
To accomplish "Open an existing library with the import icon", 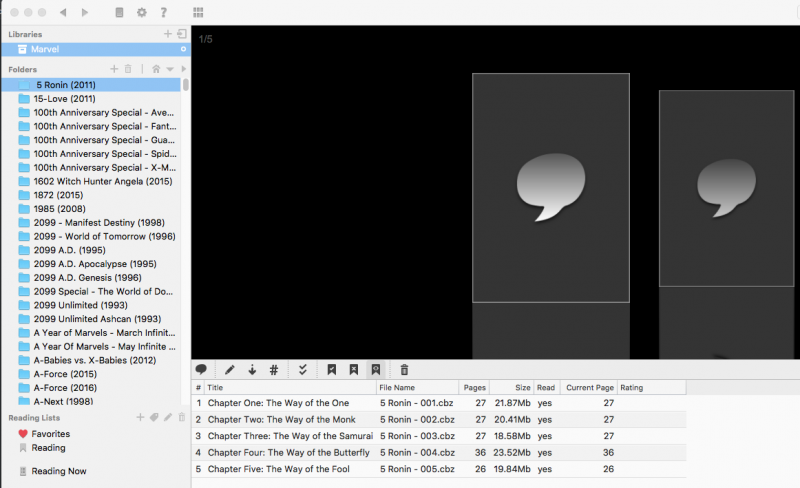I will click(182, 34).
